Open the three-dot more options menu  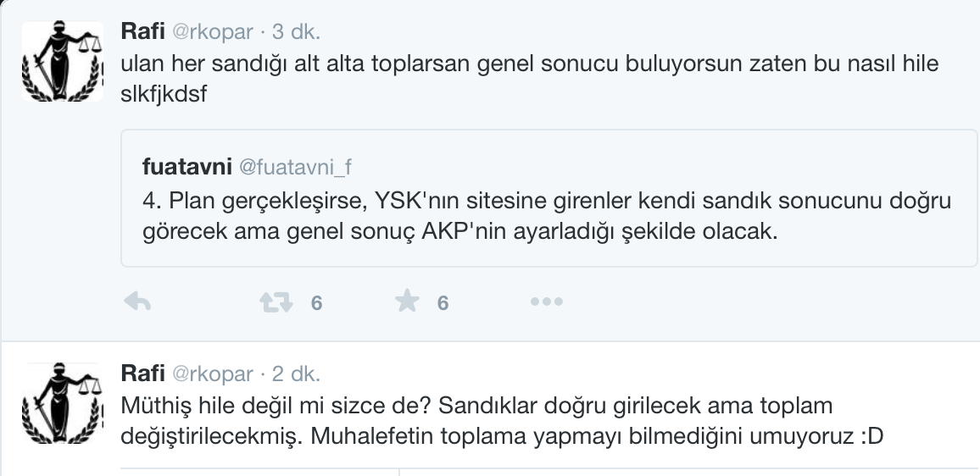tap(546, 302)
